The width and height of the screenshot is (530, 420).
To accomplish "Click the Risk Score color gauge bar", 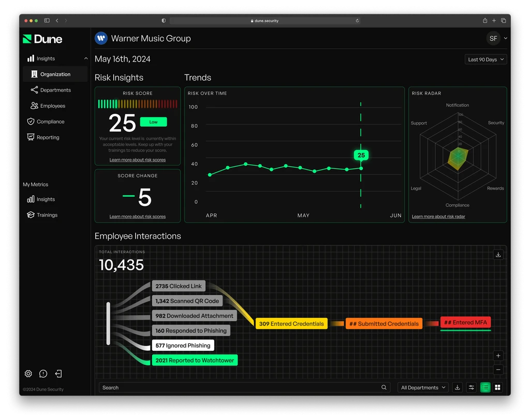I will coord(138,104).
